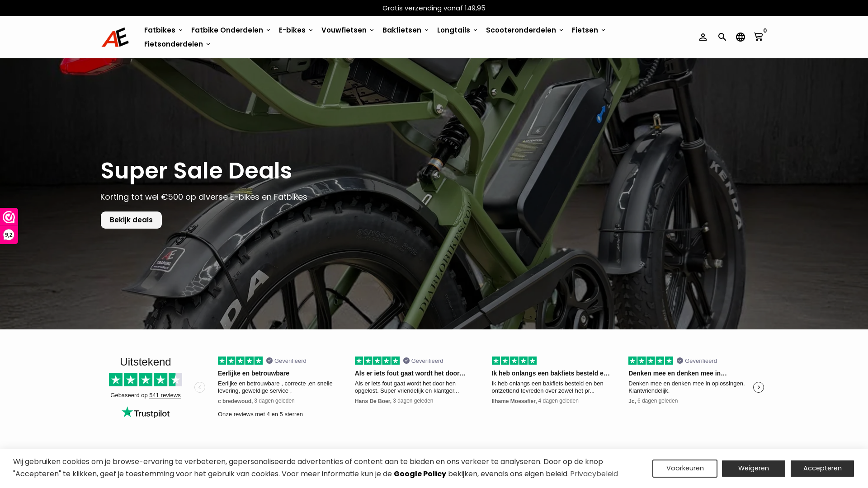Image resolution: width=868 pixels, height=488 pixels.
Task: Open the search magnifier icon
Action: [x=722, y=37]
